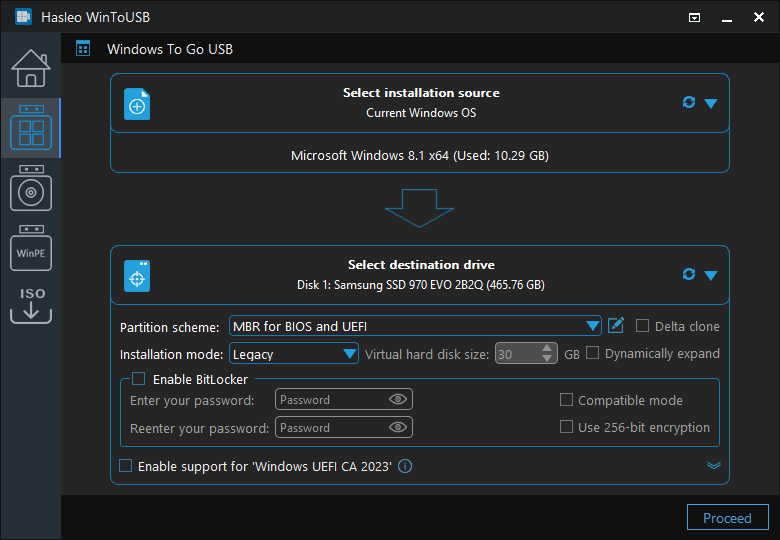Click the destination drive target icon

click(x=137, y=276)
